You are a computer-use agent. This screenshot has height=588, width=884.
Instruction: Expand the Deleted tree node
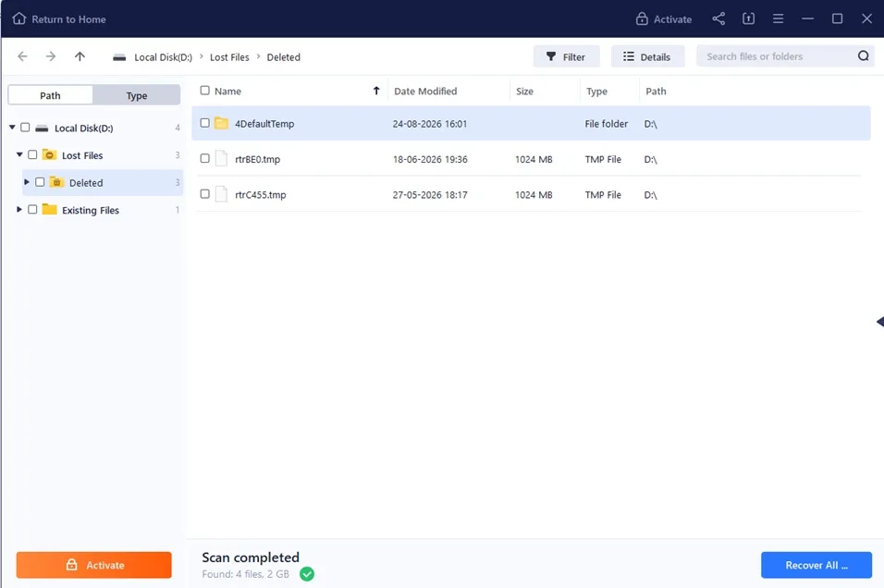pos(26,182)
